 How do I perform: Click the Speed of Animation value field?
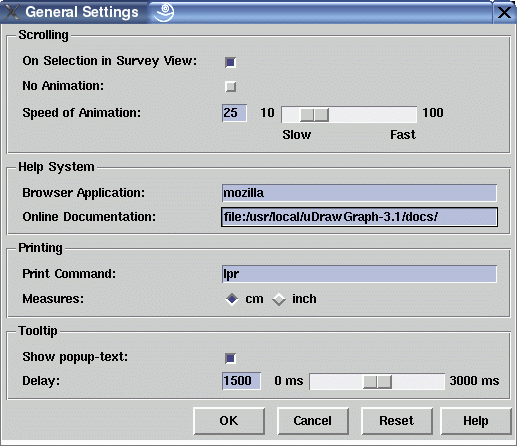234,113
